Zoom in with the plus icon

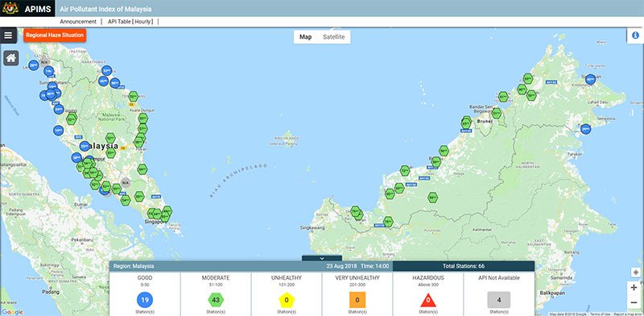point(634,288)
